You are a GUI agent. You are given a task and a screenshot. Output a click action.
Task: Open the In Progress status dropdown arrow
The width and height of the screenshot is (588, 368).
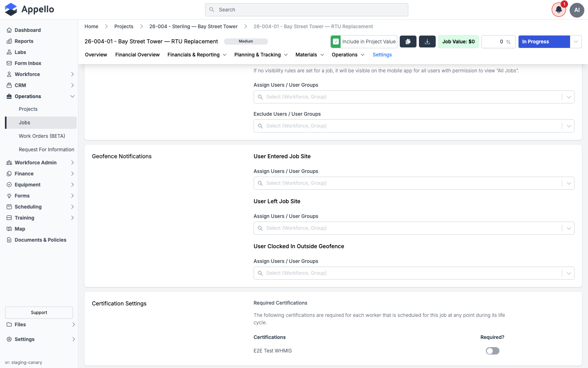tap(576, 42)
